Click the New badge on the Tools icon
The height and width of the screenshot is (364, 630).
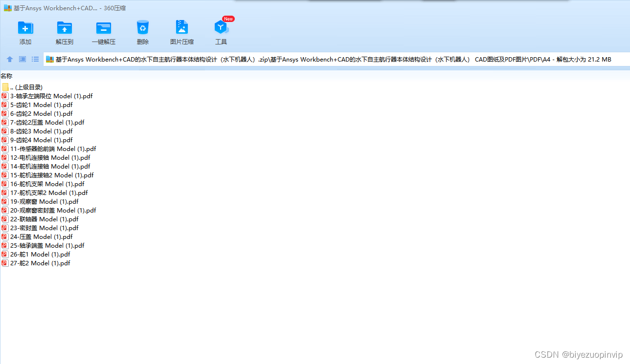coord(228,19)
